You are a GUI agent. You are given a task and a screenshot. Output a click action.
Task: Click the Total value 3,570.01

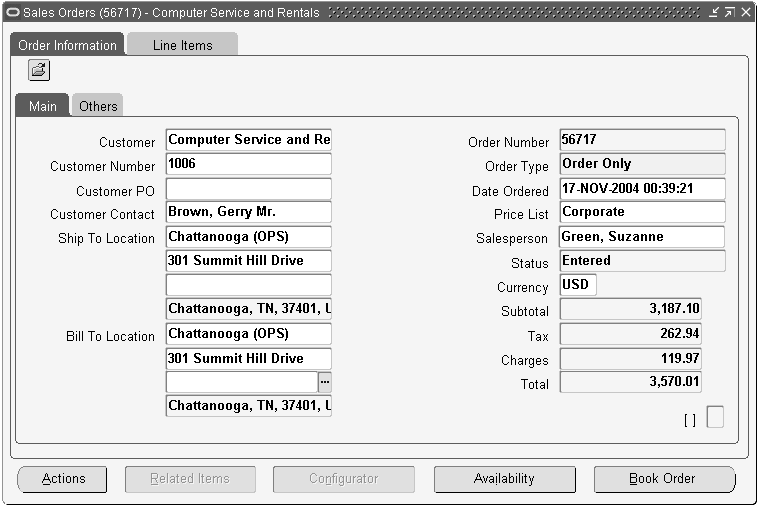(x=631, y=382)
